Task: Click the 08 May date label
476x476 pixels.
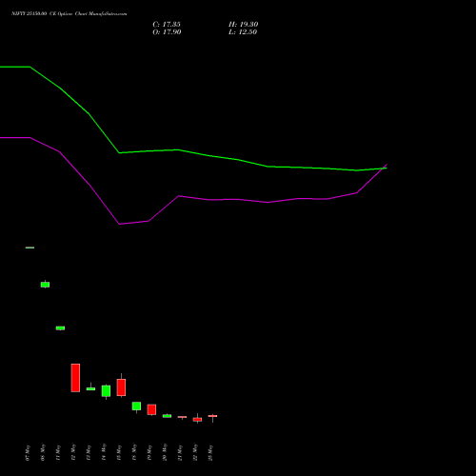Action: [43, 453]
